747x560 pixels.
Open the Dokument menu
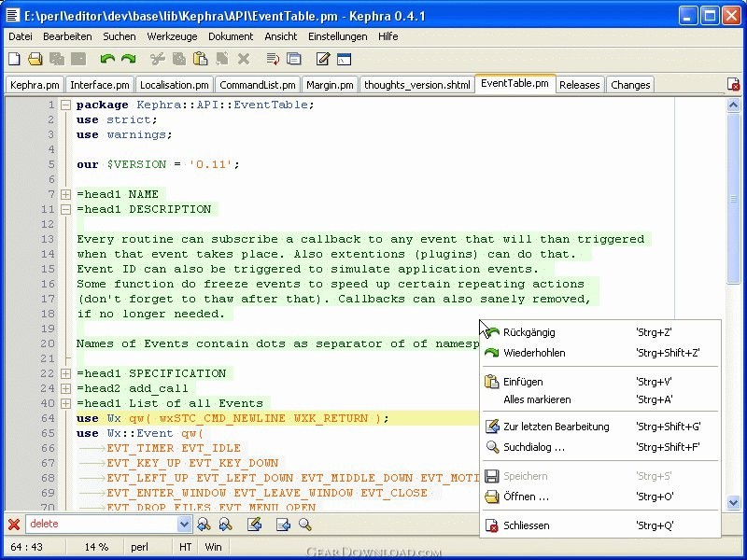[231, 36]
